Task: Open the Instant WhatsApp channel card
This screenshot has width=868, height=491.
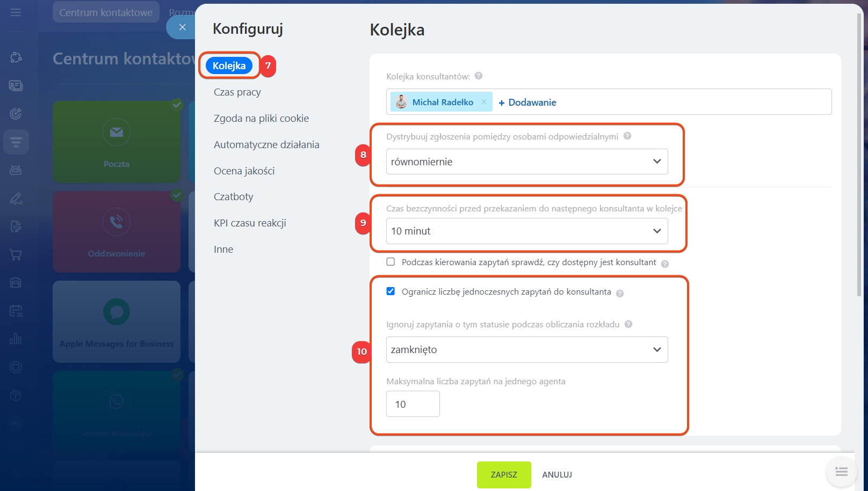Action: 117,411
